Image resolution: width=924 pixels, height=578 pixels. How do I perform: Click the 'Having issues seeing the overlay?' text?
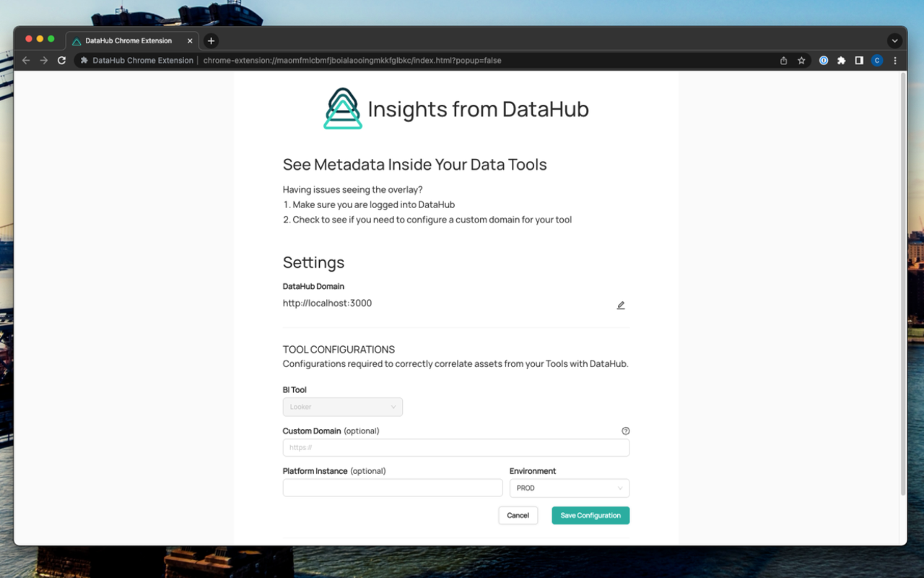(352, 190)
